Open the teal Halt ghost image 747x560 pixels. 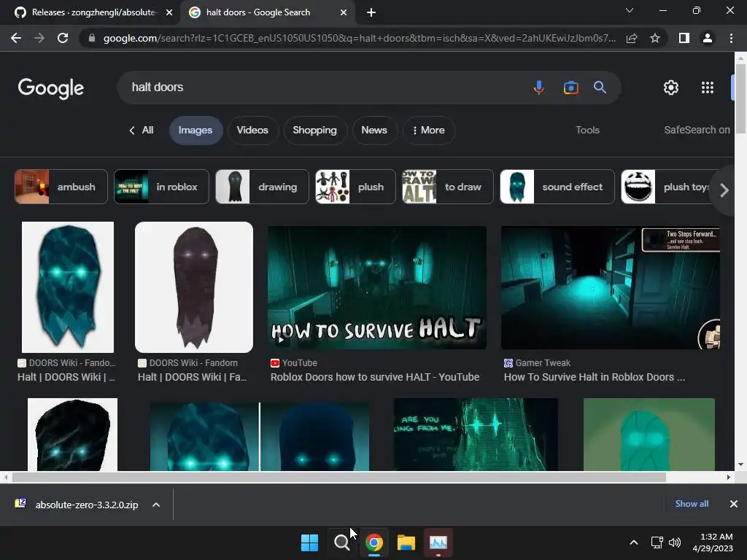(x=68, y=287)
